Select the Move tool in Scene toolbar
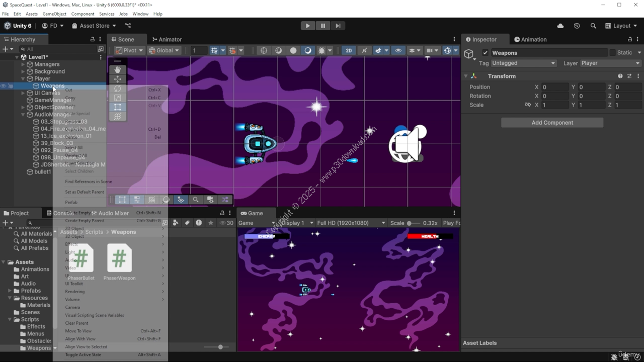644x362 pixels. tap(117, 79)
